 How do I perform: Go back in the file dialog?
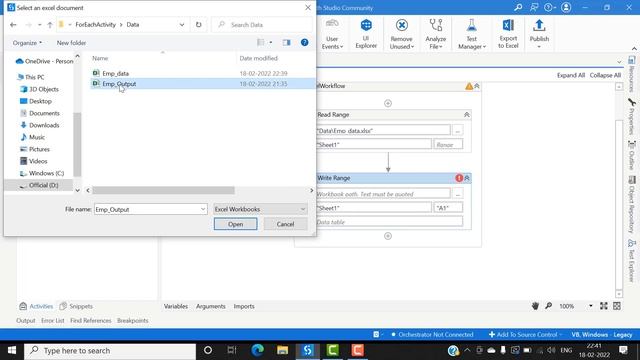click(x=13, y=25)
